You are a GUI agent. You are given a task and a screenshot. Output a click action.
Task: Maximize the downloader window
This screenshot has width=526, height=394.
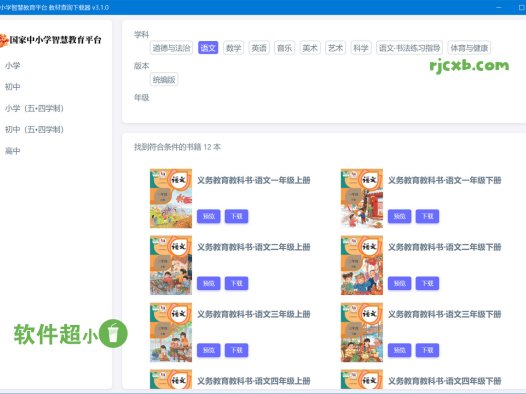[x=522, y=7]
